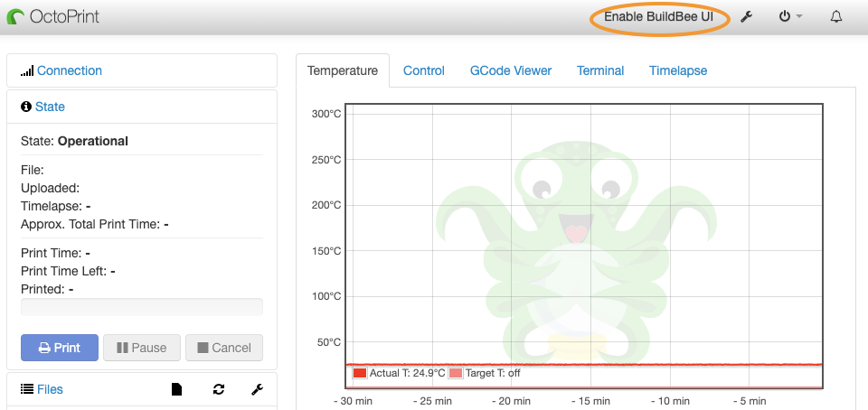Click the '- 30 min' time axis label
Screen dimensions: 868x410
(x=352, y=401)
